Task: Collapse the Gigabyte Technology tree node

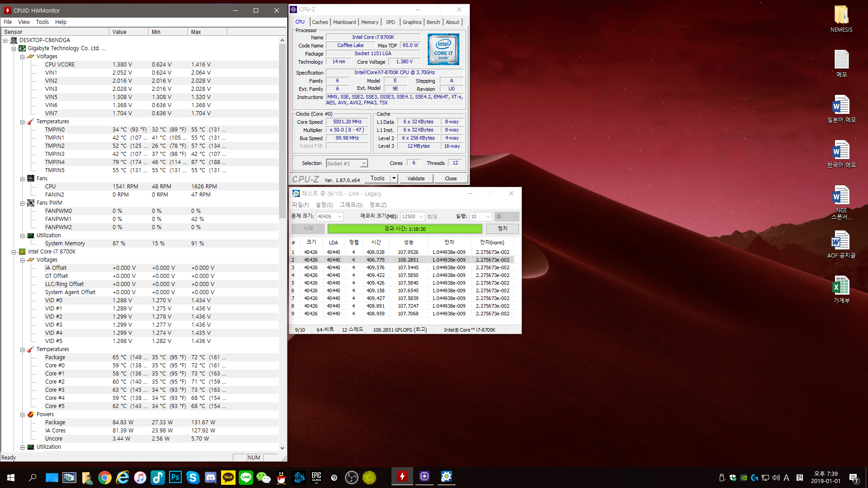Action: coord(14,48)
